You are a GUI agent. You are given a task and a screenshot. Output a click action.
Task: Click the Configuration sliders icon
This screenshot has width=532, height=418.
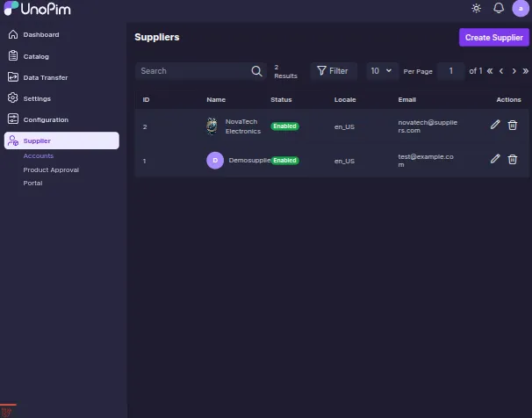(13, 119)
